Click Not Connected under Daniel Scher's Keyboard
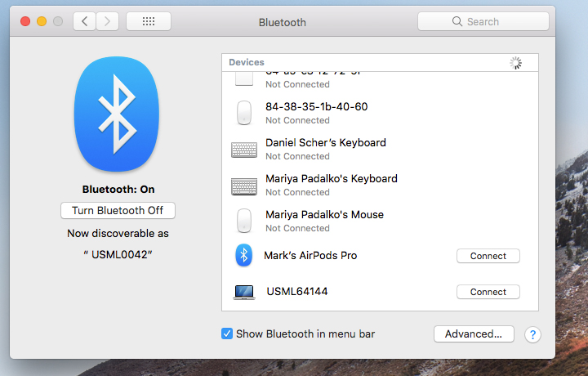Viewport: 588px width, 376px height. coord(297,156)
